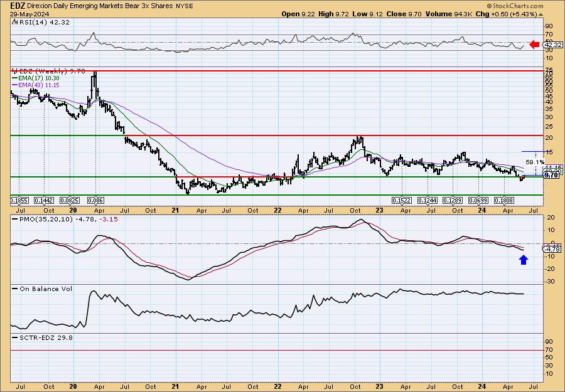Click the 0.1442 dividend marker
The height and width of the screenshot is (392, 565).
coord(43,200)
